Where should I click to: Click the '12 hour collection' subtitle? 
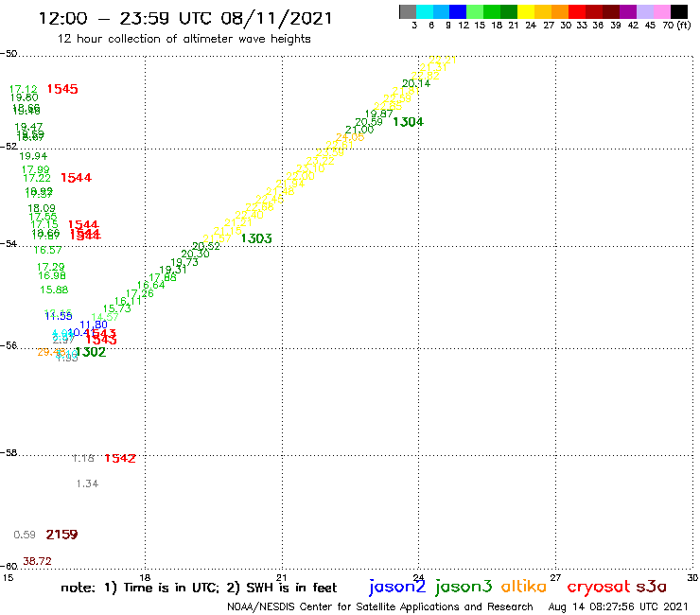point(184,39)
